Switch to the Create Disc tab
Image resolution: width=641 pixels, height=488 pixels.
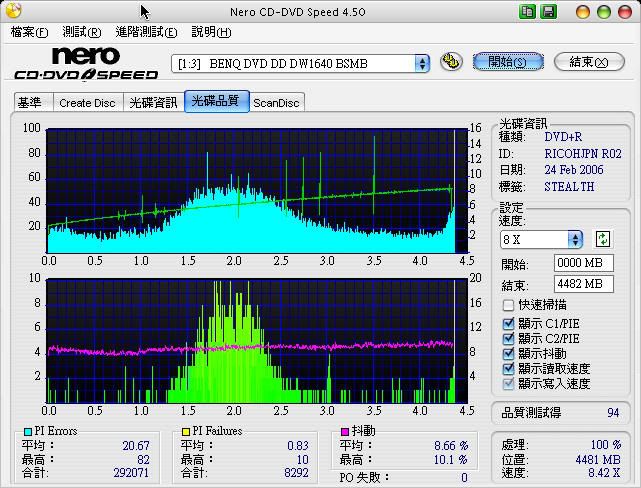(x=87, y=103)
